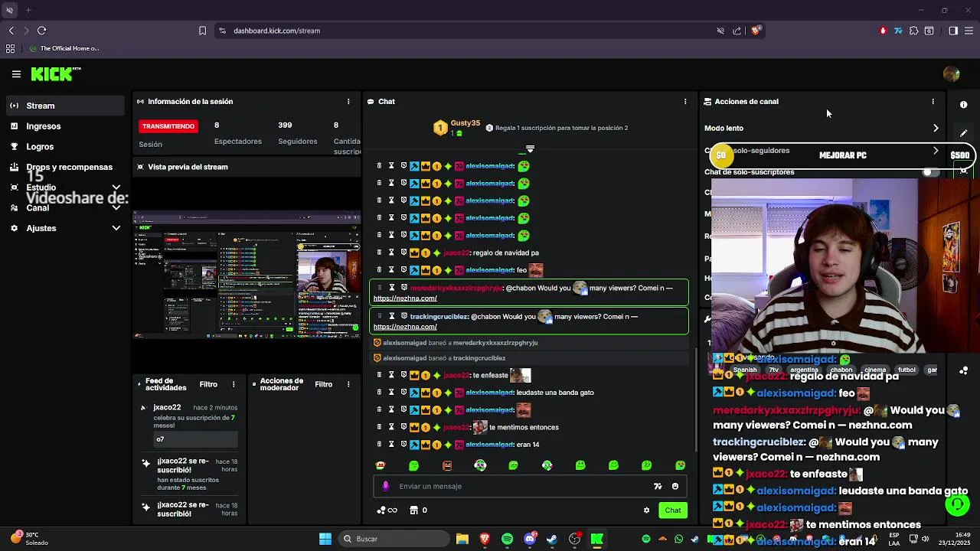Viewport: 980px width, 551px height.
Task: Filter the Feed de actividades
Action: pos(208,384)
